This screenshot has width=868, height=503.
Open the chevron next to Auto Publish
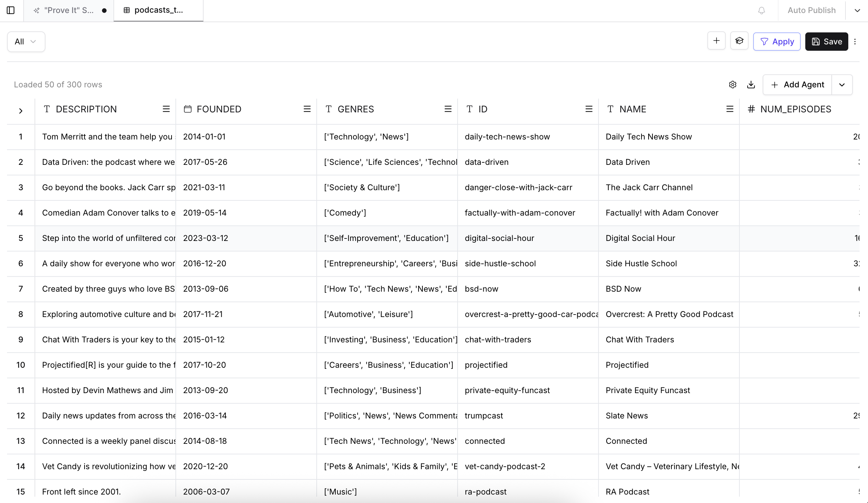[857, 10]
